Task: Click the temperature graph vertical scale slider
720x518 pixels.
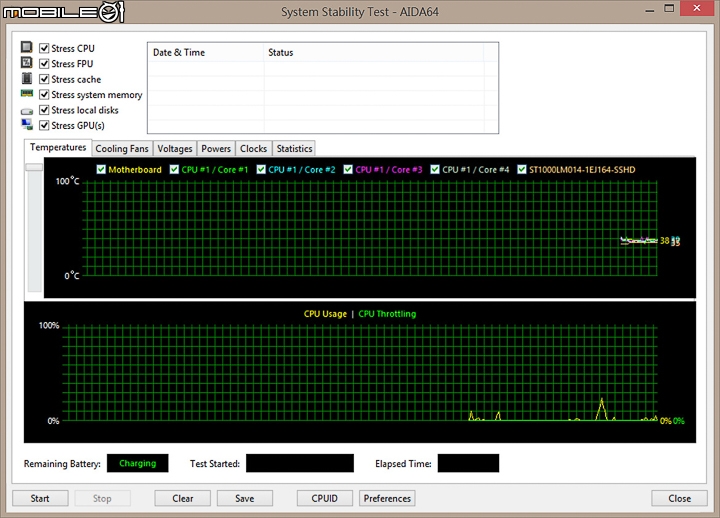Action: (x=34, y=167)
